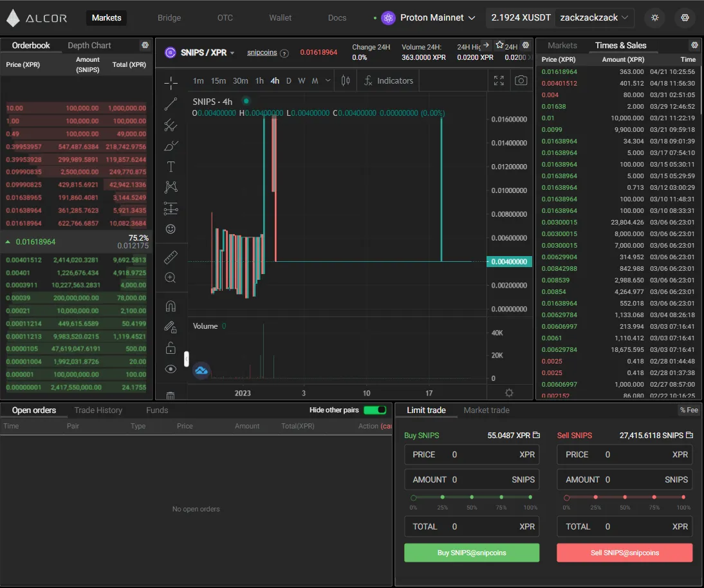Switch to Depth Chart tab
The height and width of the screenshot is (588, 704).
(x=89, y=45)
